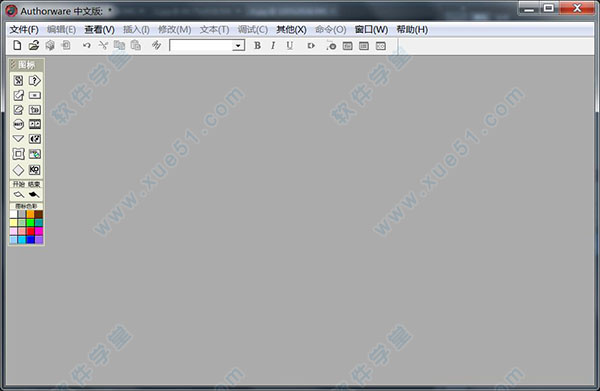Choose the Erase icon in the palette
The width and height of the screenshot is (600, 391).
[18, 110]
